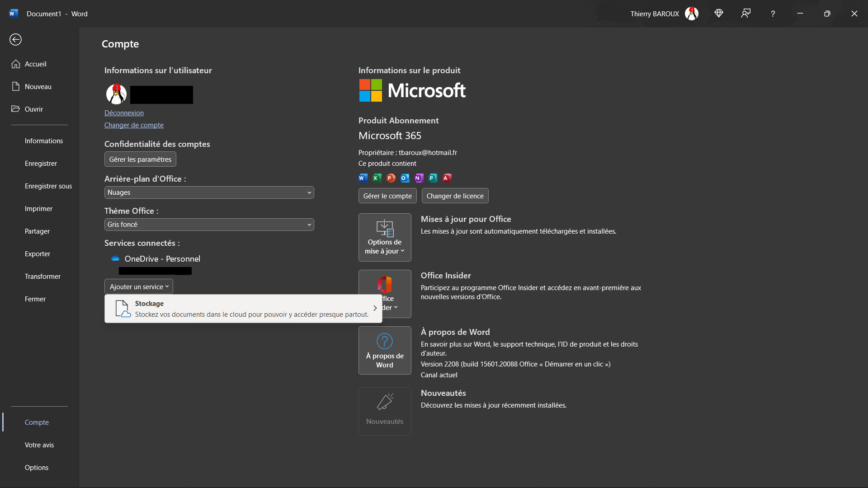Expand Options de mise à jour menu
Screen dimensions: 868x488
pos(385,237)
